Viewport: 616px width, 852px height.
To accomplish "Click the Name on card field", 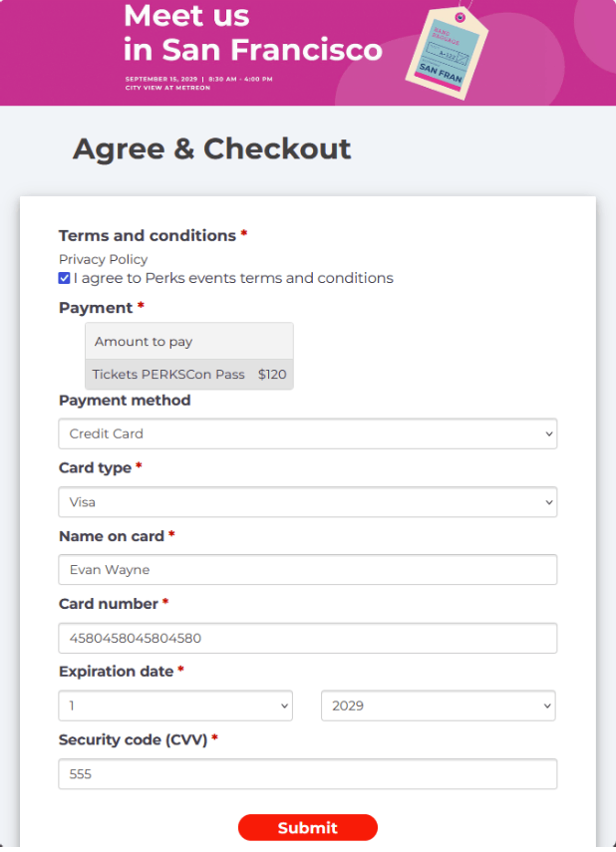I will click(x=308, y=569).
